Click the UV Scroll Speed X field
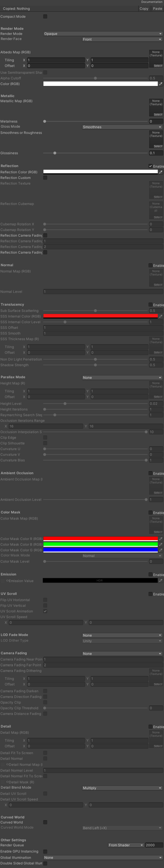164x868 pixels. pos(46,623)
